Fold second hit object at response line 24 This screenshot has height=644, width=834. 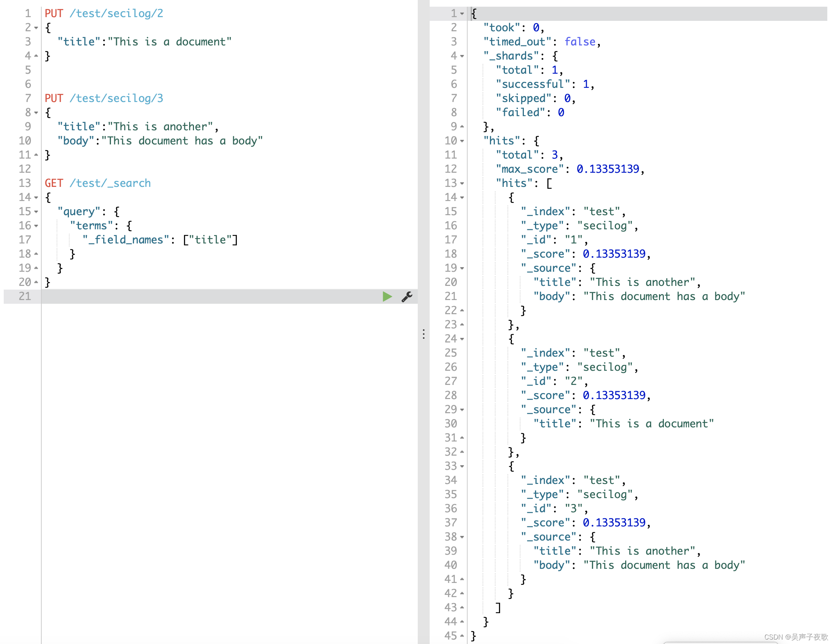pos(462,339)
